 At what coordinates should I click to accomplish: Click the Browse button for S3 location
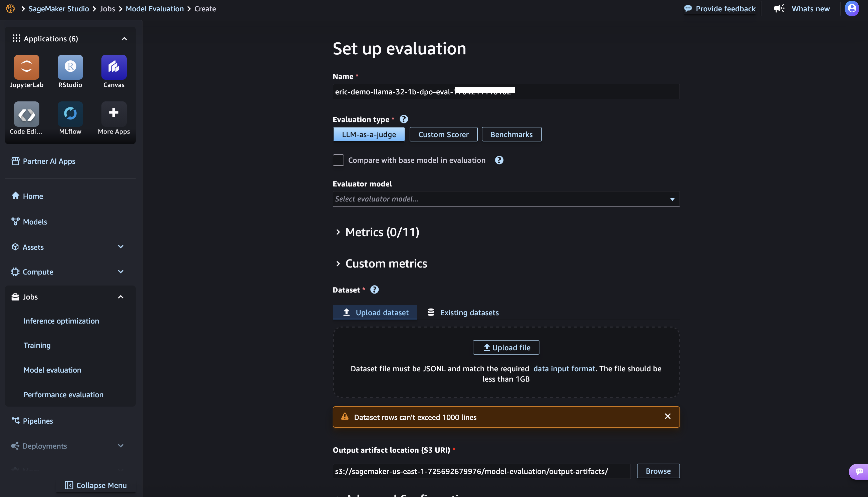point(658,471)
